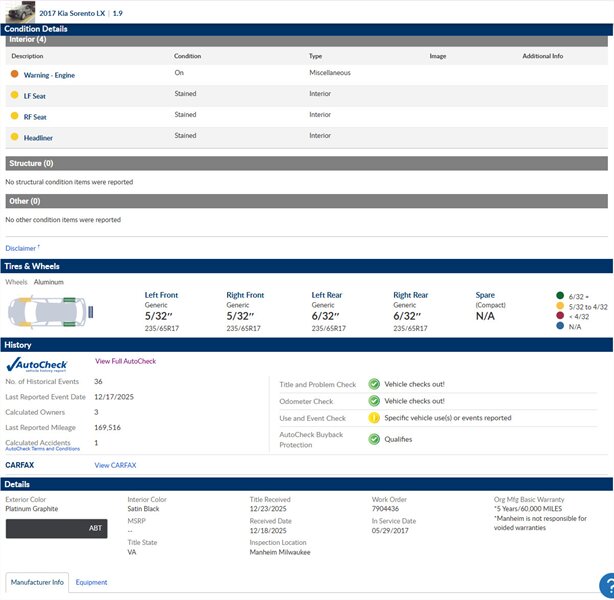Select the Manufacturer Info tab
614x600 pixels.
coord(37,582)
